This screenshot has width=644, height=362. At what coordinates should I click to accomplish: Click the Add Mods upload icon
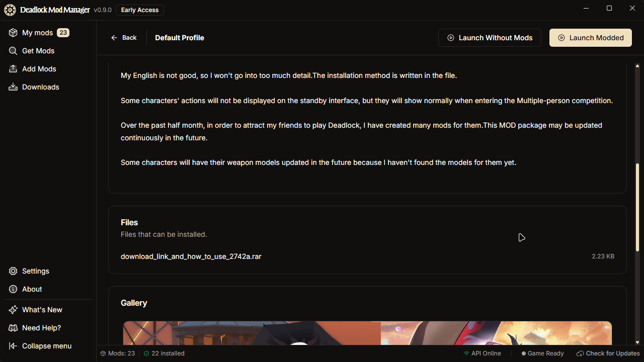13,69
